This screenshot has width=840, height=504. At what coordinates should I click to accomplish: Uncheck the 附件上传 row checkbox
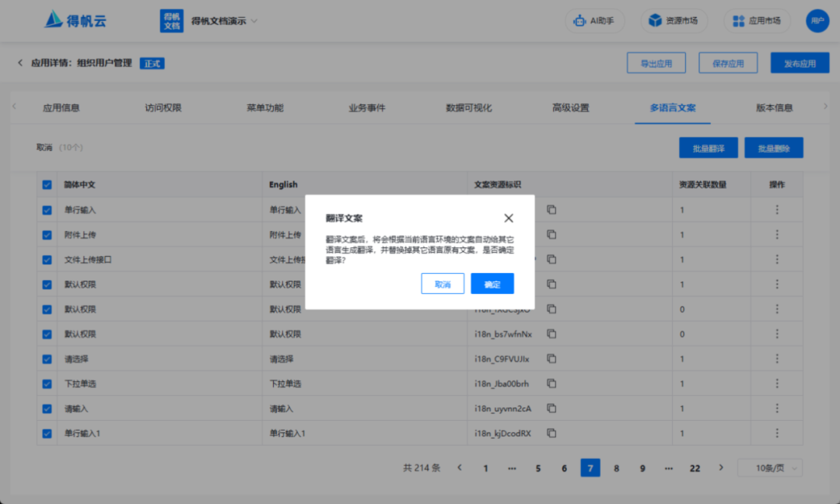pos(47,234)
